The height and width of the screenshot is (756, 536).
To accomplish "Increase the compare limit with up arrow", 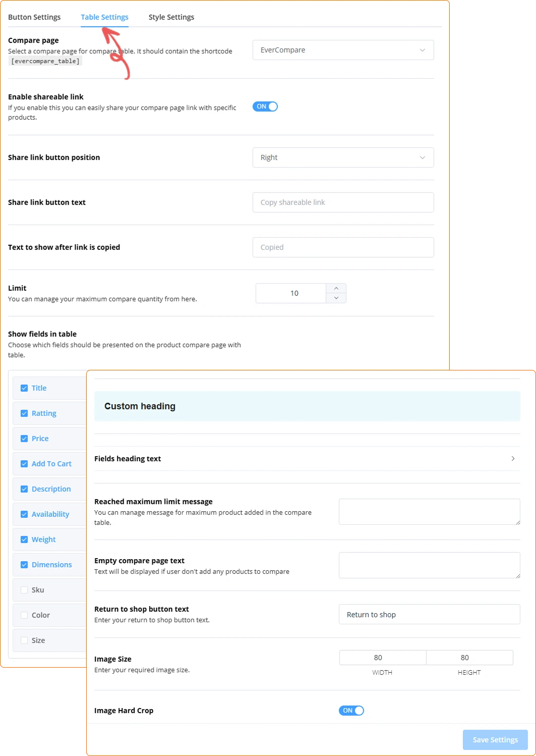I will 336,288.
